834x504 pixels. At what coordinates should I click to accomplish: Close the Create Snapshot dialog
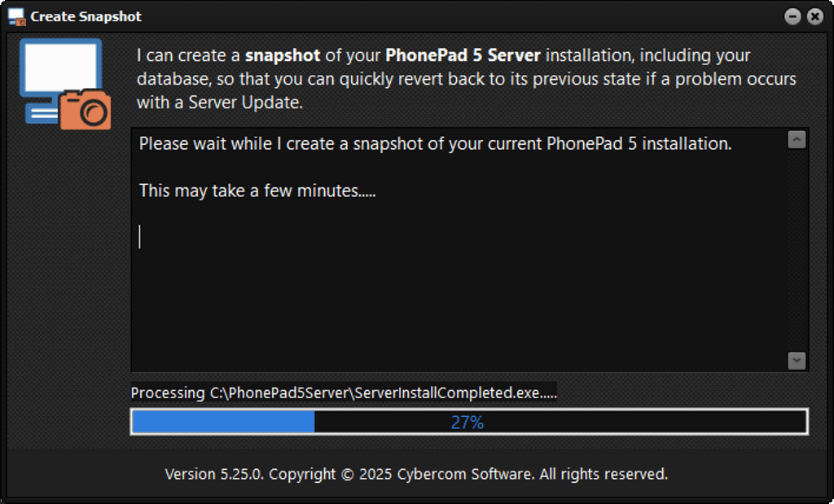pos(814,16)
